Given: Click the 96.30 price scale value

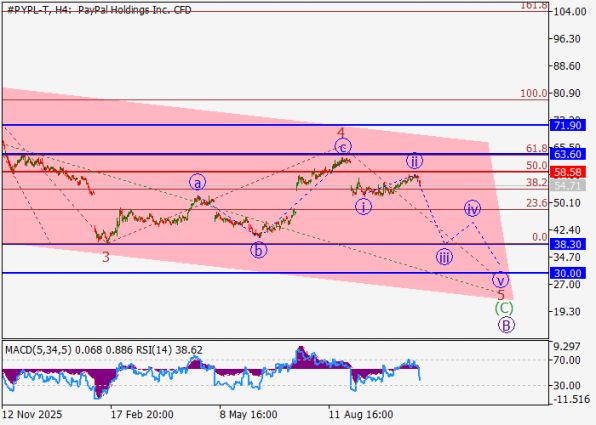Looking at the screenshot, I should point(567,39).
